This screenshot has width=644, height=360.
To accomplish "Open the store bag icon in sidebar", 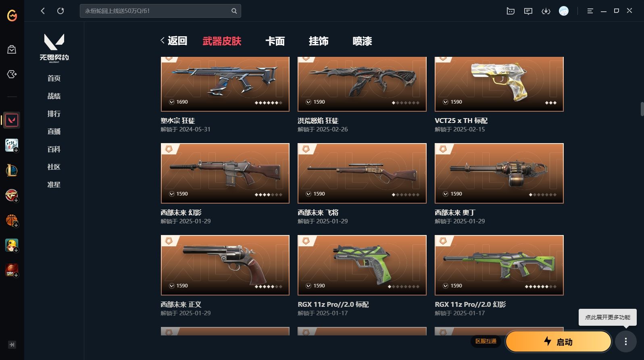I will [x=12, y=49].
